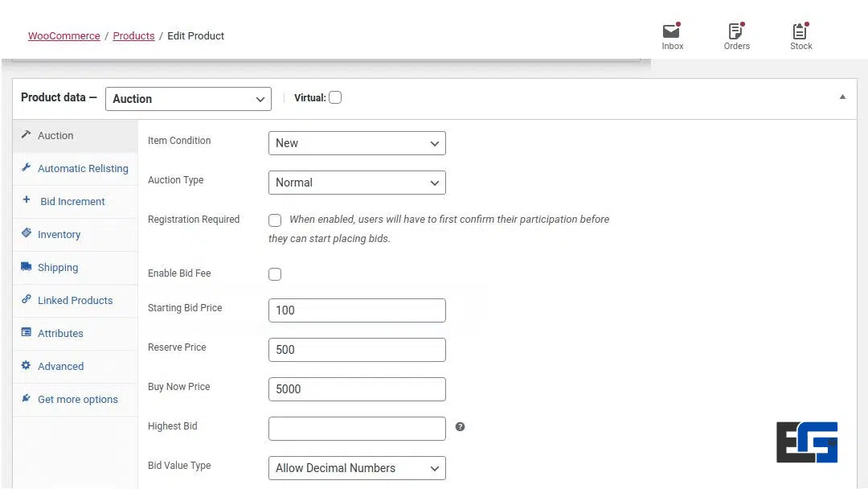This screenshot has width=868, height=489.
Task: Switch to the Bid Increment tab
Action: [72, 202]
